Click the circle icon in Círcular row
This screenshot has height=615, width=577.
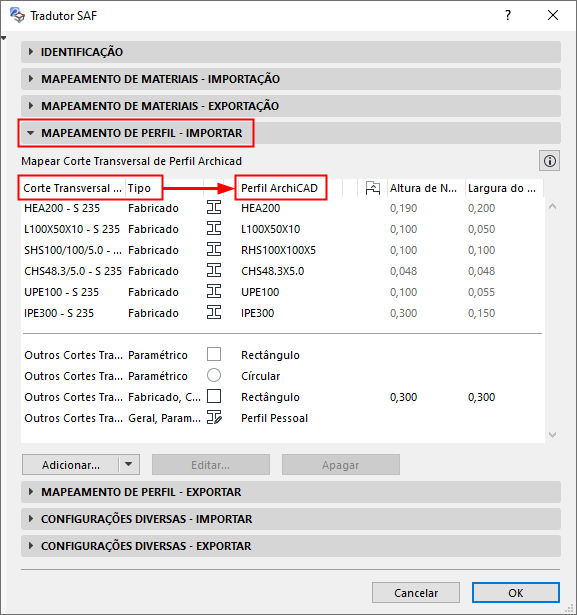click(x=214, y=375)
